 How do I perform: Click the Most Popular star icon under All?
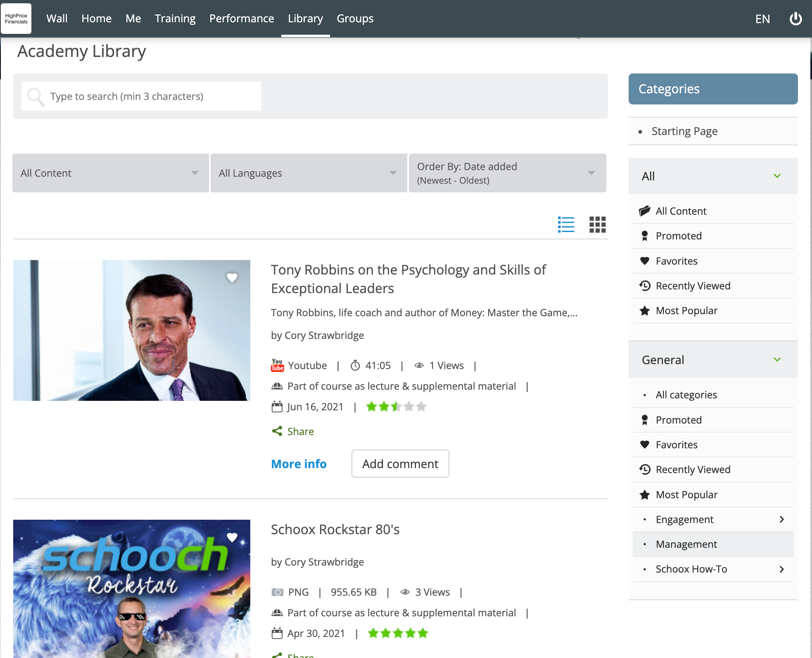[644, 310]
